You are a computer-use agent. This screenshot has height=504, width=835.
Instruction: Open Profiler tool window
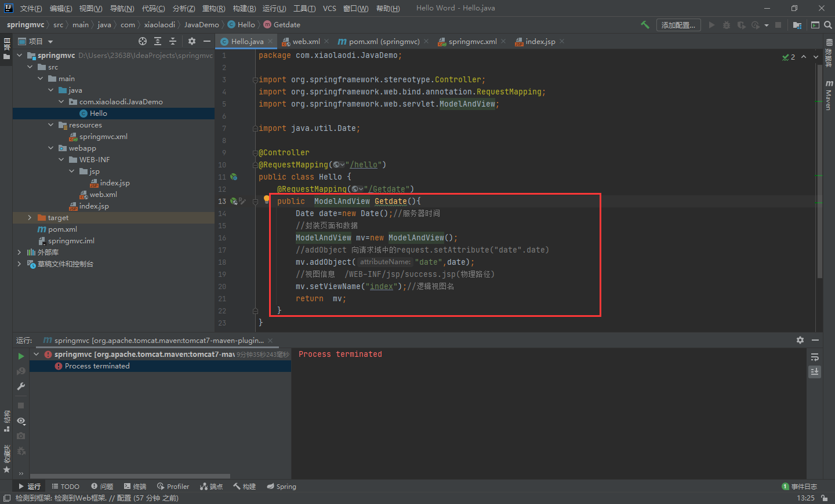pyautogui.click(x=173, y=487)
